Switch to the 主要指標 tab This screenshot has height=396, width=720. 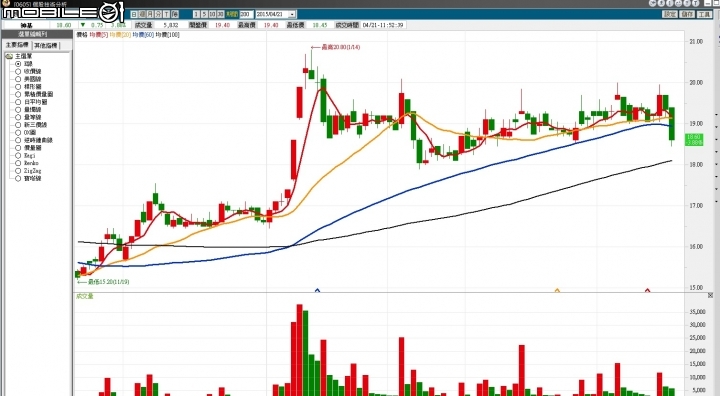[17, 45]
